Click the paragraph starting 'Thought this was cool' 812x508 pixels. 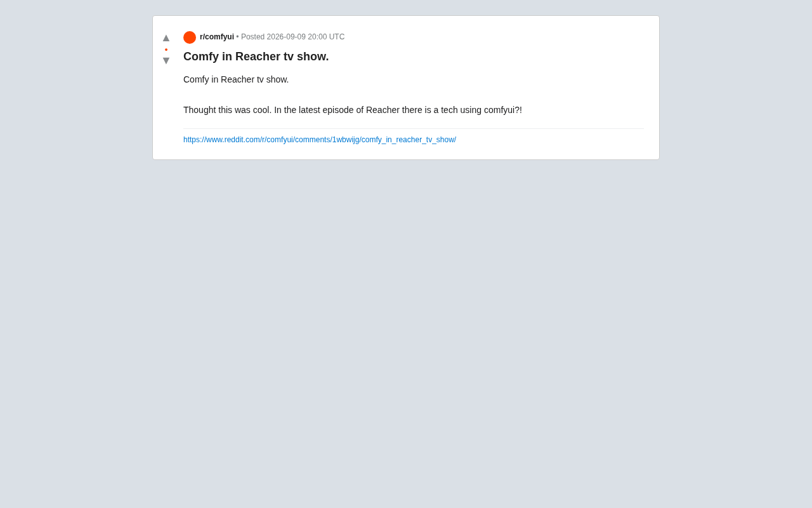(353, 110)
